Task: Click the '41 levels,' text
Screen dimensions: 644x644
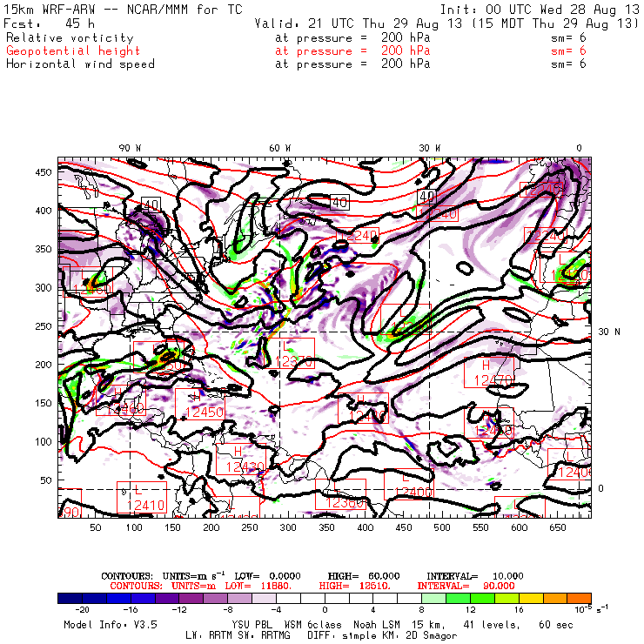Action: pyautogui.click(x=492, y=625)
